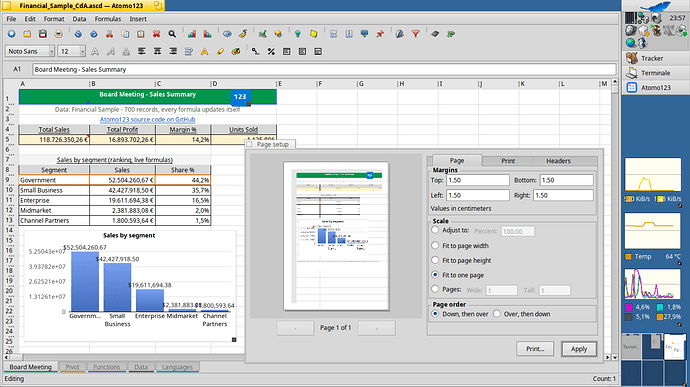Save the spreadsheet with the floppy icon
Image resolution: width=690 pixels, height=387 pixels.
tap(43, 34)
